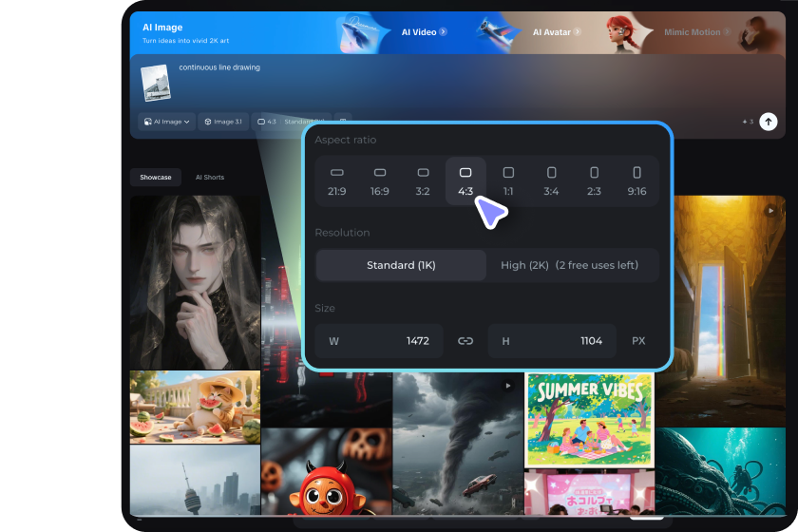Open the underwater octopus diver image
The image size is (798, 532).
tap(720, 471)
